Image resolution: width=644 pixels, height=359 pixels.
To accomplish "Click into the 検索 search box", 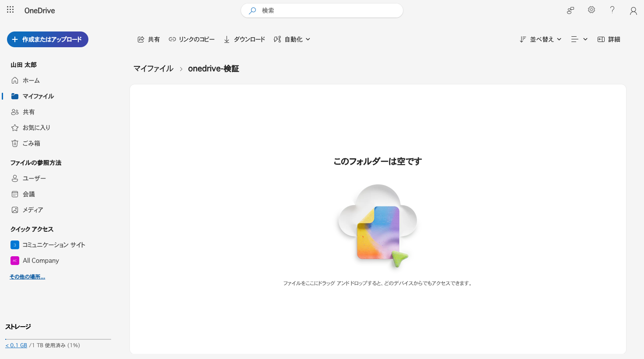I will tap(322, 10).
